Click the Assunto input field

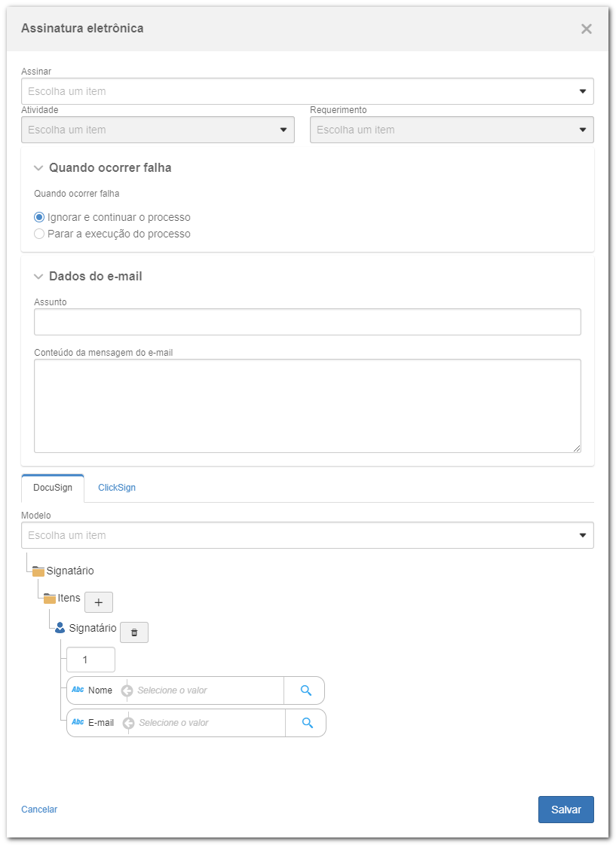307,322
